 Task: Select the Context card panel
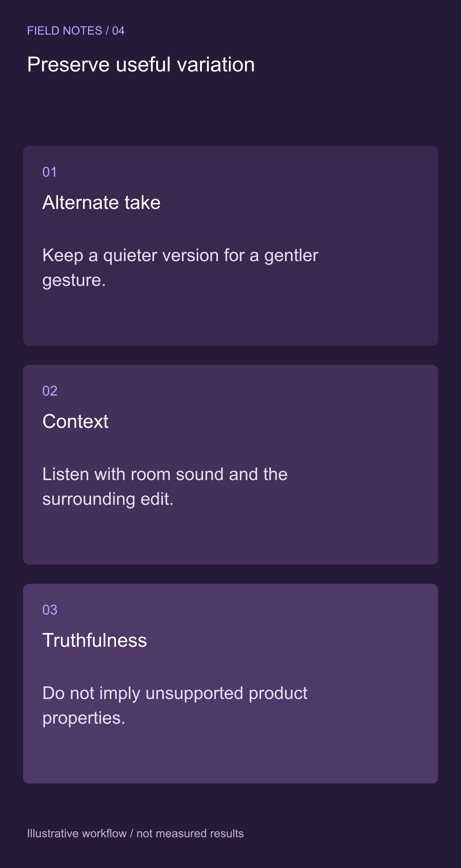(230, 465)
